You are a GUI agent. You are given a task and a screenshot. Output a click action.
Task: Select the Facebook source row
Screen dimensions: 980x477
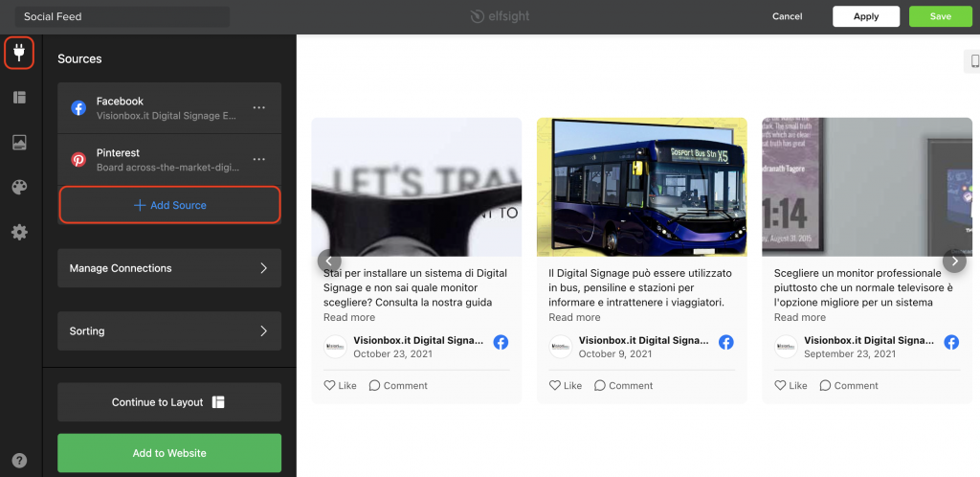[169, 107]
